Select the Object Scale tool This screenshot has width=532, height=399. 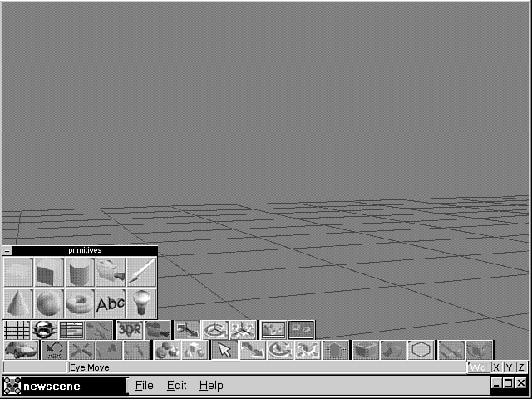click(x=308, y=350)
